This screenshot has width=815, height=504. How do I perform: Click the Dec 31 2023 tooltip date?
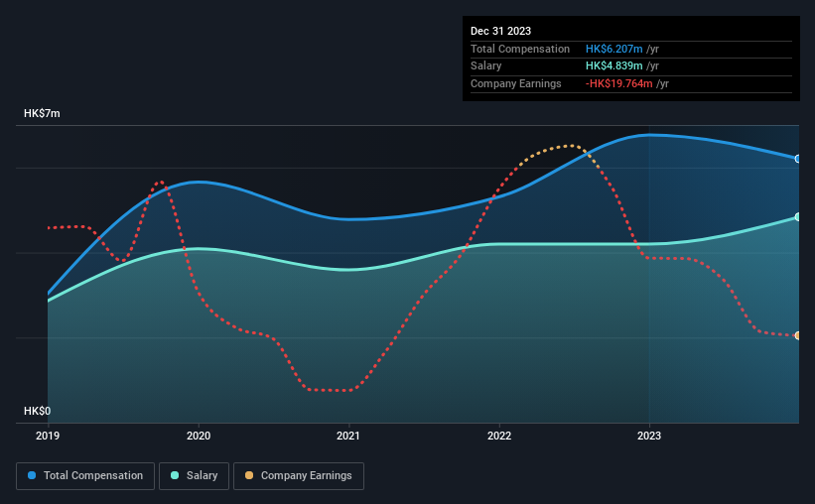500,31
